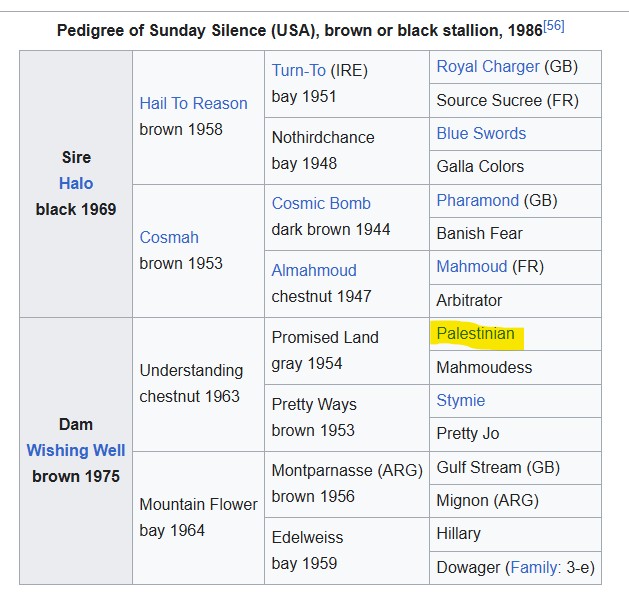This screenshot has width=629, height=593.
Task: Click the Pretty Jo cell
Action: [515, 434]
